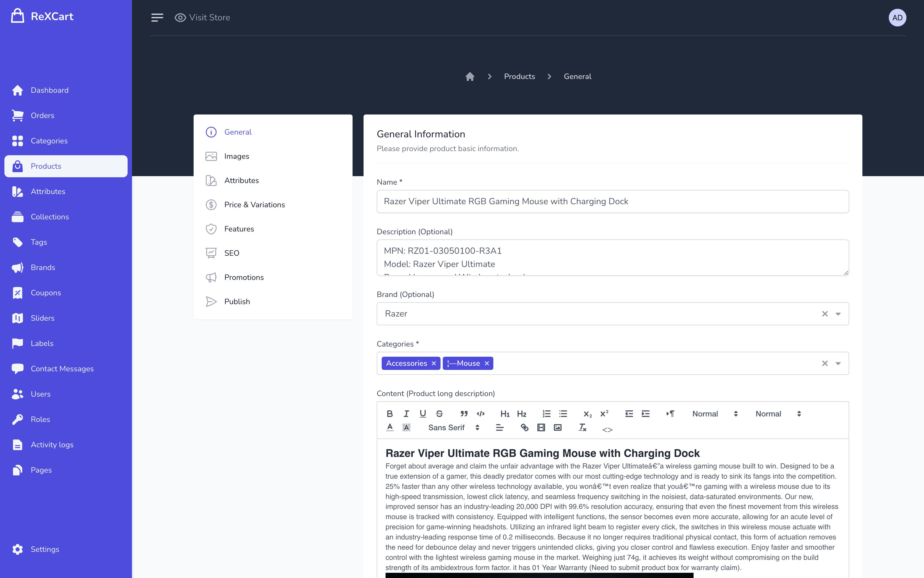The image size is (924, 578).
Task: Open Sliders in the sidebar
Action: [66, 318]
